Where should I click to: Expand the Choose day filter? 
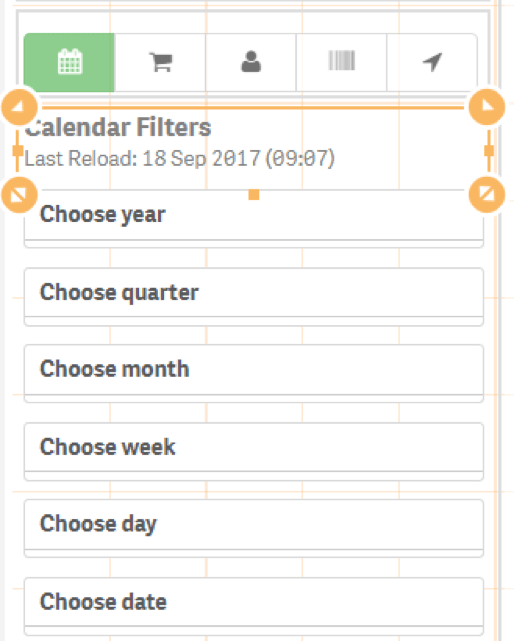click(254, 528)
